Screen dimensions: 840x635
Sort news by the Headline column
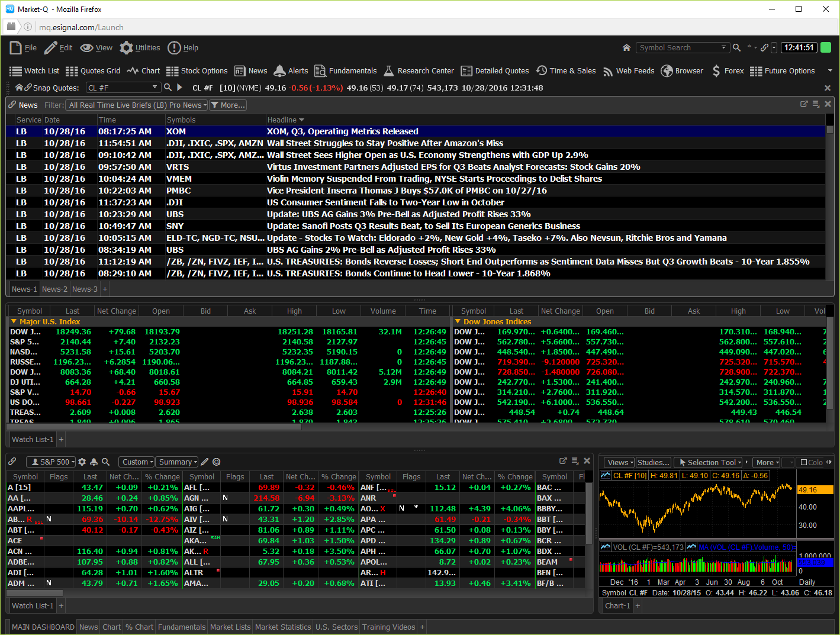(285, 120)
